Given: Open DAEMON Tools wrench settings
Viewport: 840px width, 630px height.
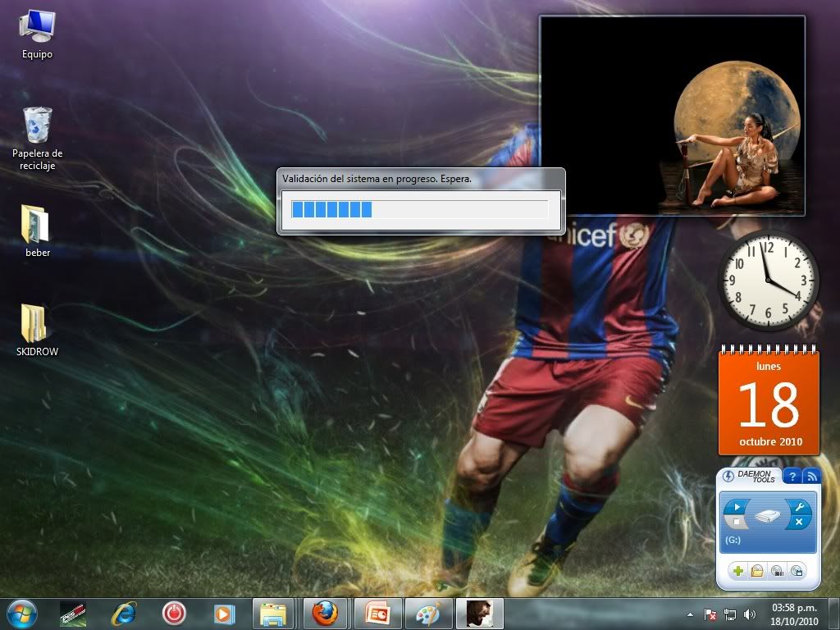Looking at the screenshot, I should pyautogui.click(x=799, y=506).
